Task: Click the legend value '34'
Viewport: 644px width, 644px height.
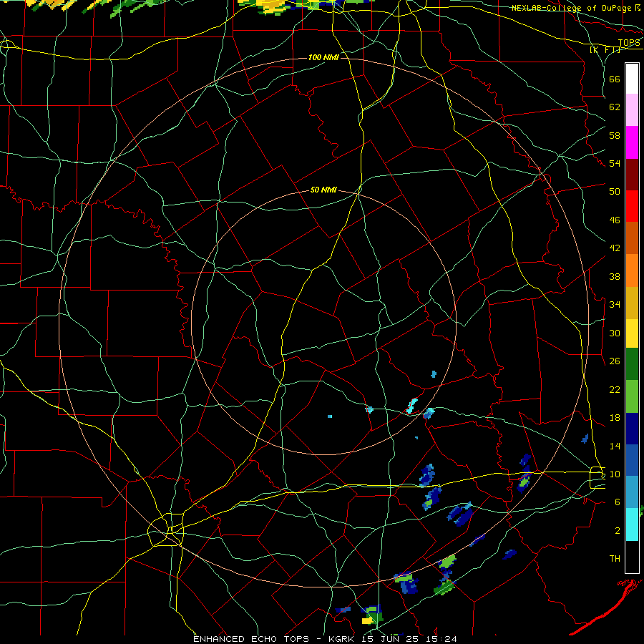Action: (615, 305)
